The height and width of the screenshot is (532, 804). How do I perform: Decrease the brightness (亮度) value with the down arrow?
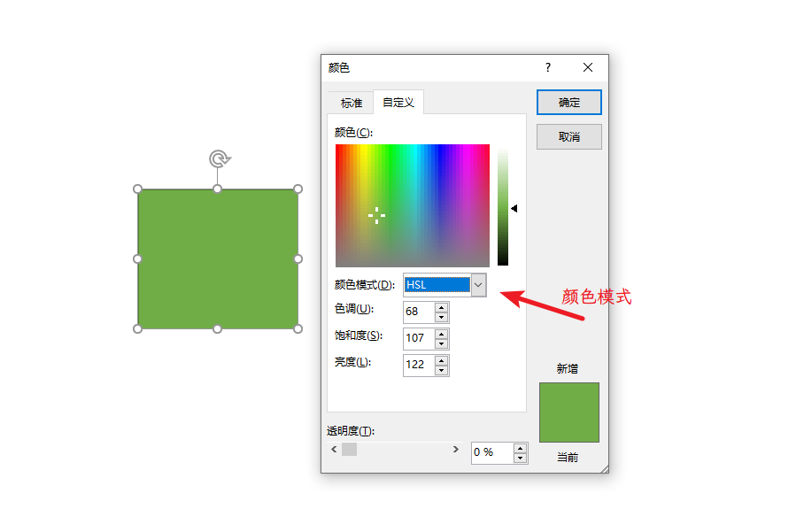point(441,370)
